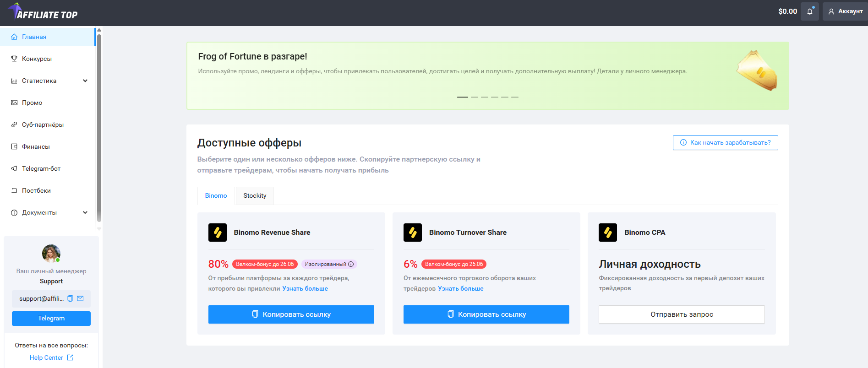This screenshot has width=868, height=368.
Task: Open the notifications bell
Action: click(x=810, y=11)
